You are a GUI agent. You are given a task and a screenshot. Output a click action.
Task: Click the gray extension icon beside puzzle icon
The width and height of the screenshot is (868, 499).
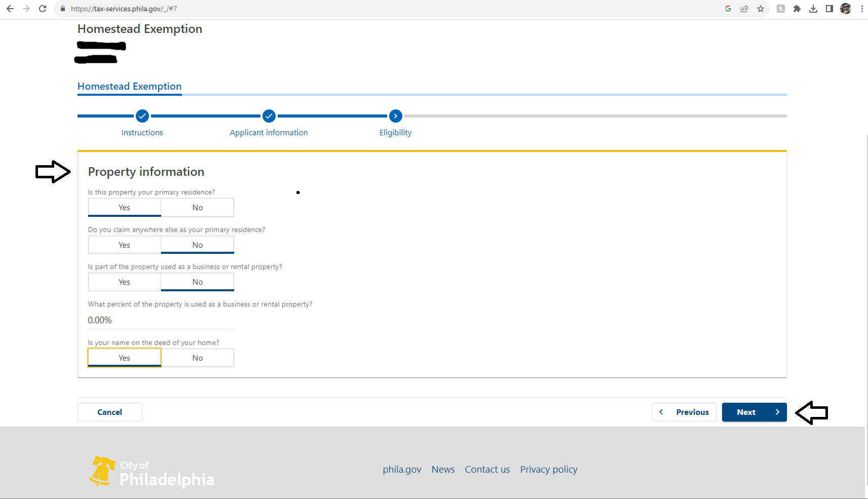(x=781, y=9)
